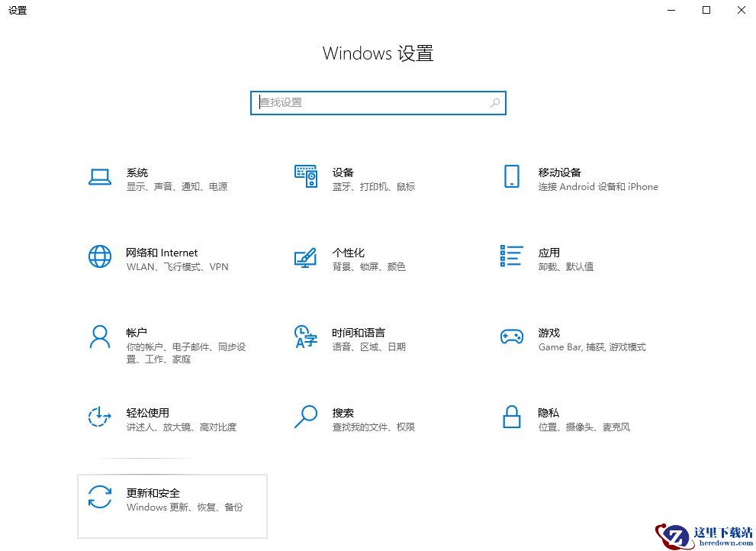Minimize the 设置 window
Image resolution: width=756 pixels, height=551 pixels.
coord(671,10)
